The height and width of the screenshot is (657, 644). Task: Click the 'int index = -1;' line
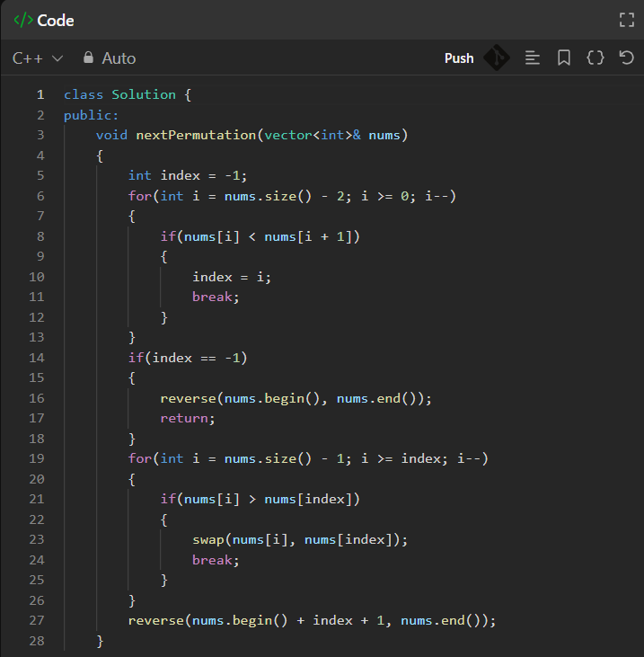point(188,175)
